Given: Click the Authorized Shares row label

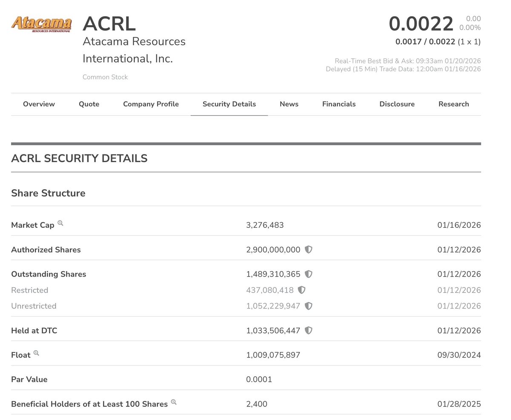Looking at the screenshot, I should (x=46, y=250).
